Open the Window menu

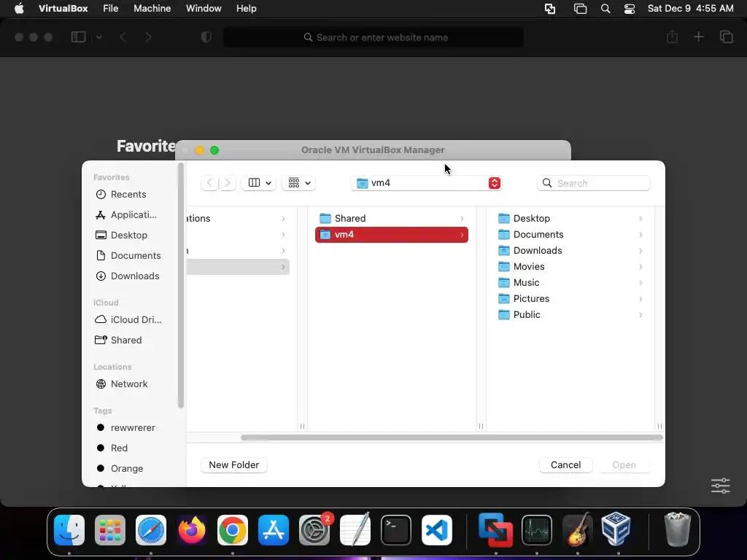(x=204, y=9)
